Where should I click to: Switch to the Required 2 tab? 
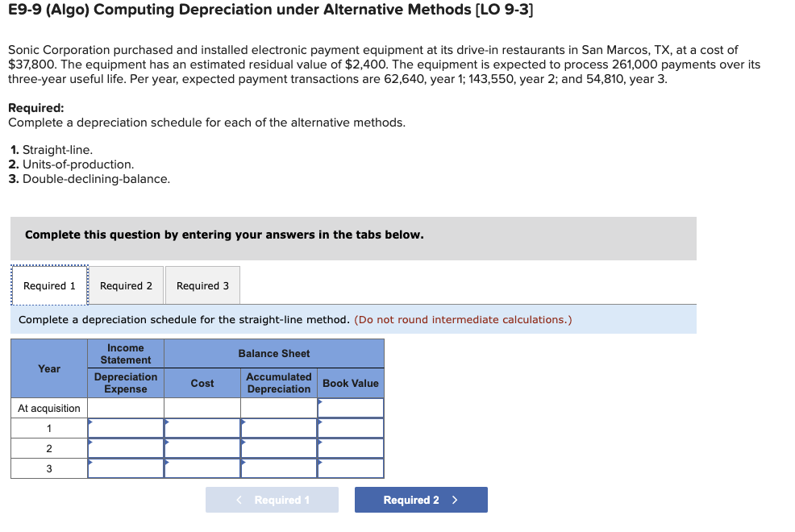[x=126, y=285]
